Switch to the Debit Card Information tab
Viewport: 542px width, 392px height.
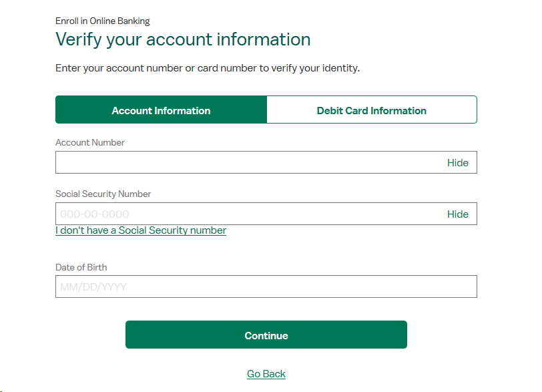372,110
